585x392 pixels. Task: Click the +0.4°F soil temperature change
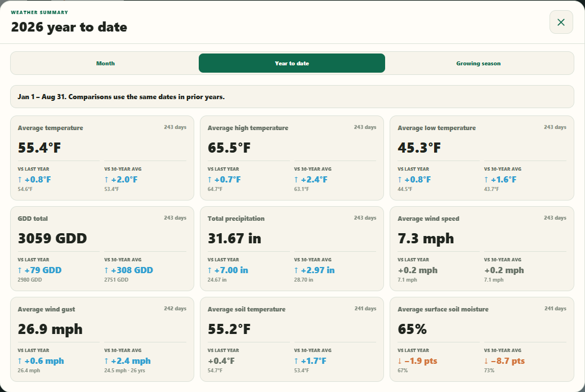tap(221, 362)
